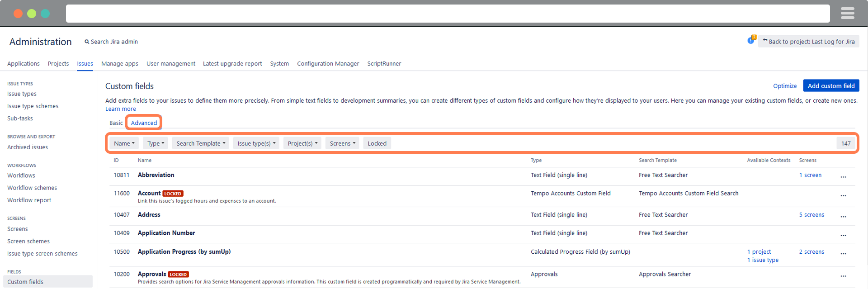Image resolution: width=868 pixels, height=289 pixels.
Task: Open actions ellipsis for Abbreviation field
Action: point(843,177)
